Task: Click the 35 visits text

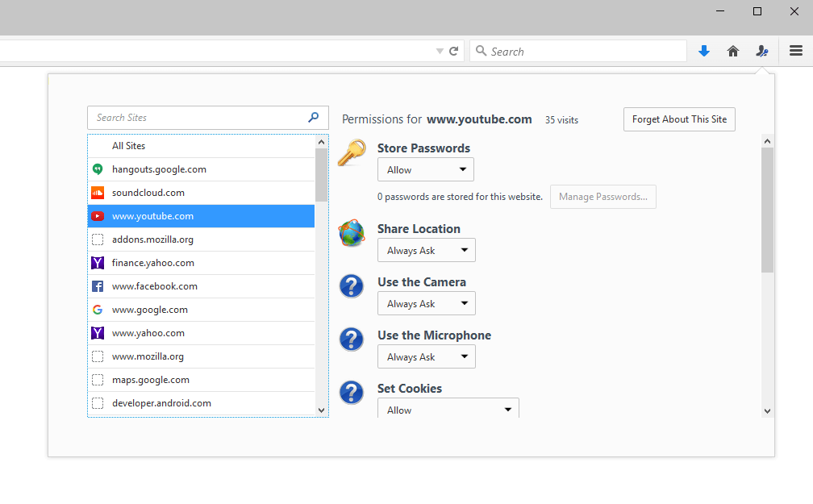Action: pos(561,120)
